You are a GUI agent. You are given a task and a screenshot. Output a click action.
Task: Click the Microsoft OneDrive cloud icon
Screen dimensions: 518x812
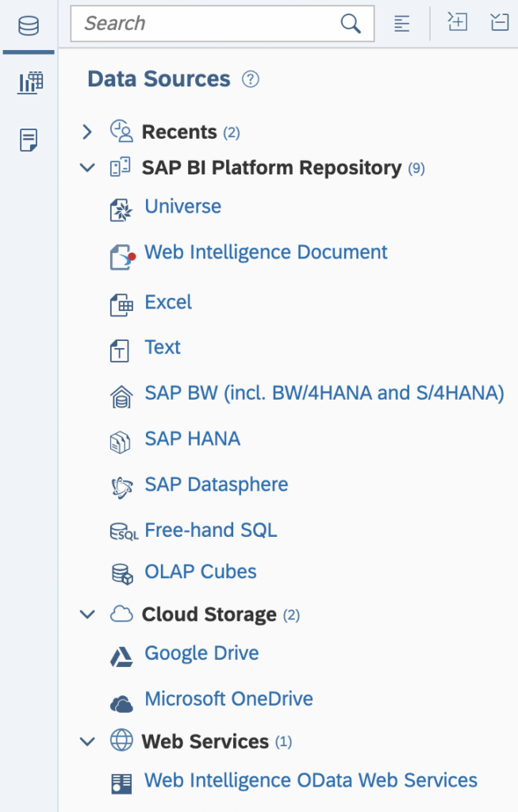pos(121,704)
